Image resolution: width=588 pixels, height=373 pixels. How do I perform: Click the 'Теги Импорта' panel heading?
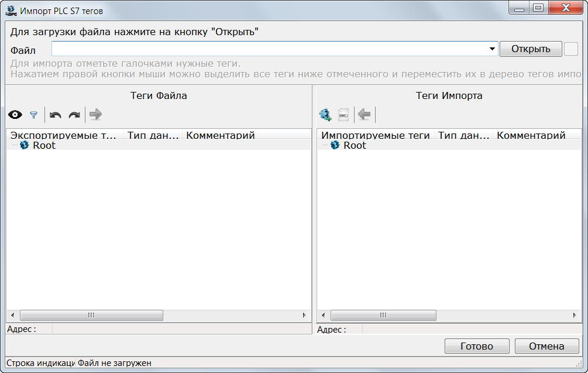click(449, 95)
